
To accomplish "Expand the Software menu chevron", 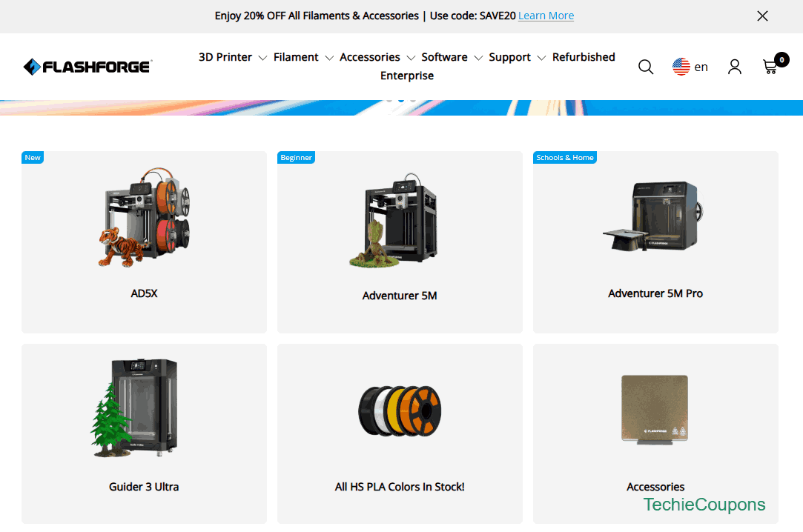I will (x=478, y=58).
